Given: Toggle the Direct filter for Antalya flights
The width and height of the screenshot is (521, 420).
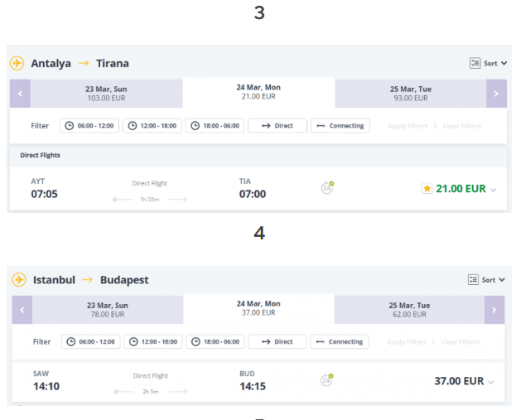Looking at the screenshot, I should click(x=277, y=126).
